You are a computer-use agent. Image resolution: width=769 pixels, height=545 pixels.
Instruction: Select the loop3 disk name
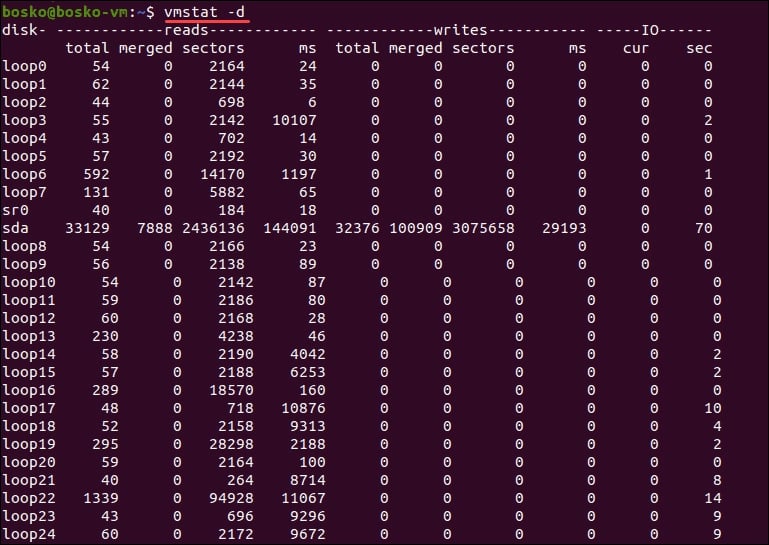(x=25, y=120)
